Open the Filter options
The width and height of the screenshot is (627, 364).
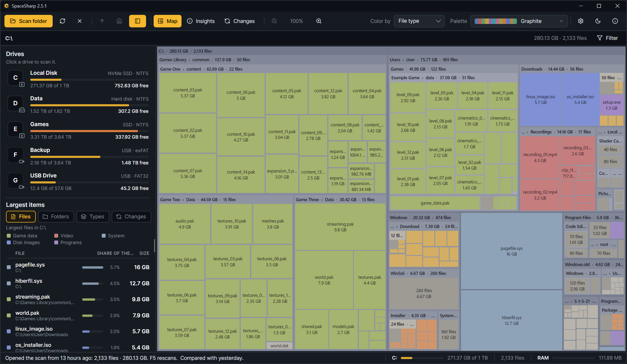(607, 38)
